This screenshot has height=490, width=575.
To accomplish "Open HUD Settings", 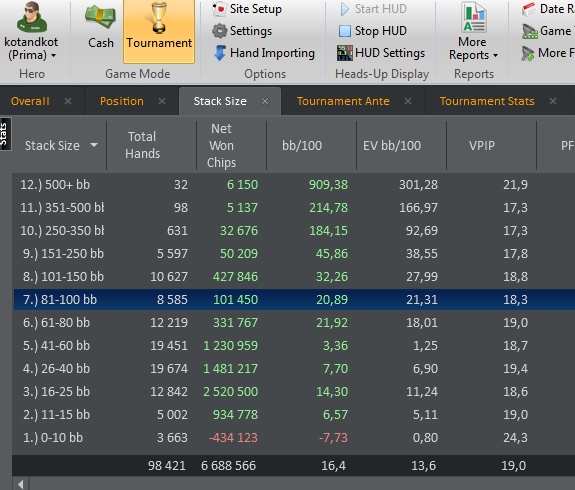I will 381,53.
